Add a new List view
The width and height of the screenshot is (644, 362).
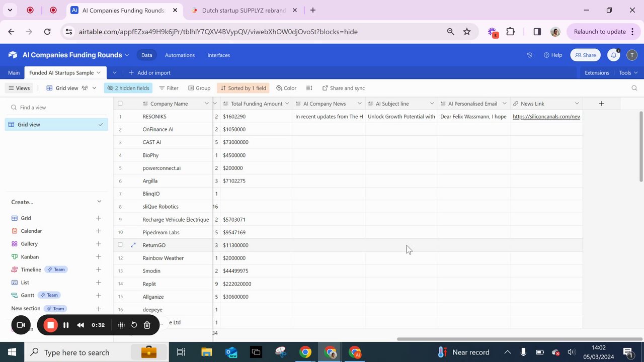99,283
